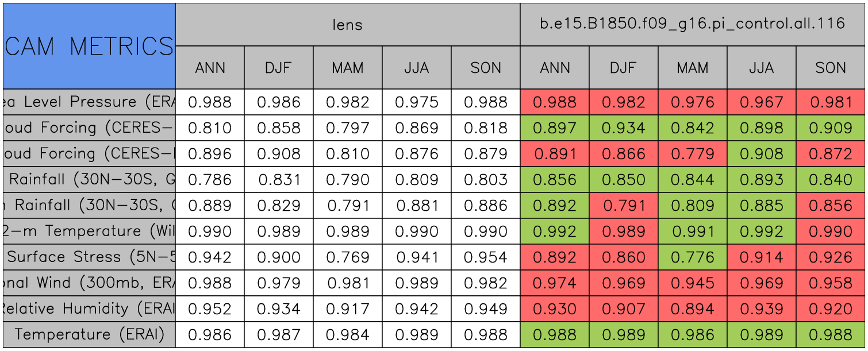Click the red cell showing 0.967
The width and height of the screenshot is (868, 351).
[761, 102]
